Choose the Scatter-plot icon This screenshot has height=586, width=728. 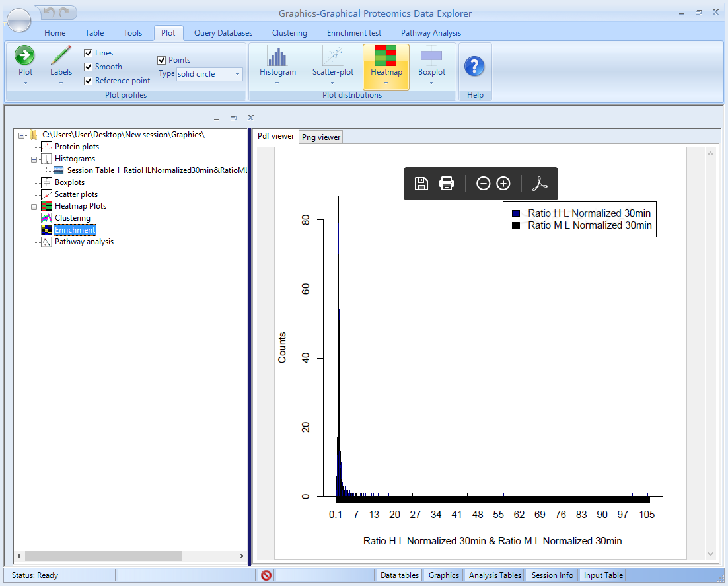[333, 55]
